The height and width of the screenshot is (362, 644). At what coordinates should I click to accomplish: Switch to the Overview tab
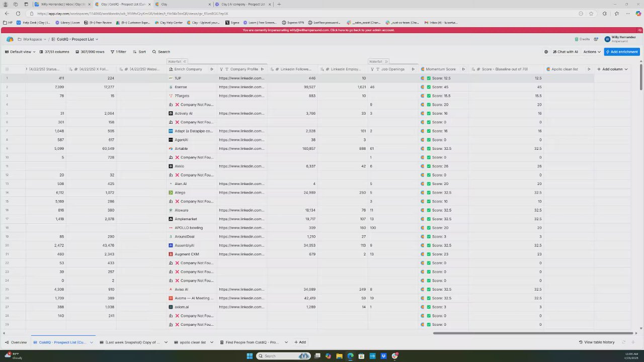16,342
